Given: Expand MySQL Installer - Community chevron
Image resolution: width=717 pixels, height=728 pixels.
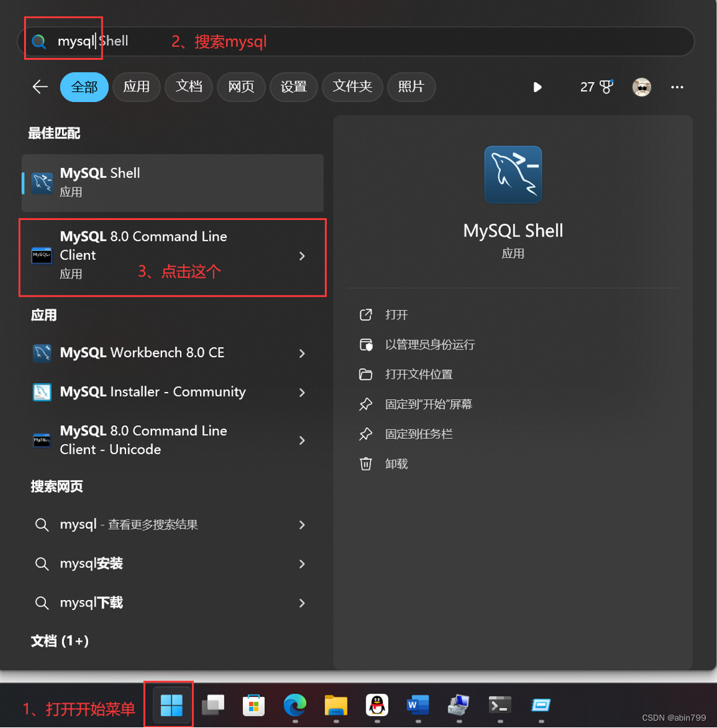Looking at the screenshot, I should (x=302, y=393).
